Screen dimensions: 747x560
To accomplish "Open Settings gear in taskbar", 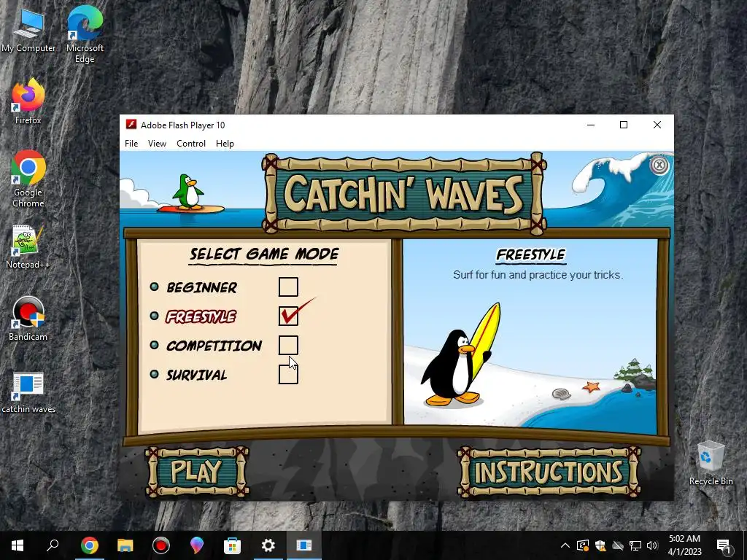I will coord(268,545).
